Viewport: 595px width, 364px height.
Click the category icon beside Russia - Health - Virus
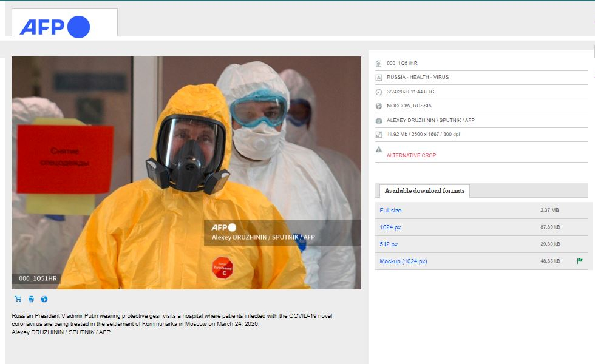tap(379, 78)
